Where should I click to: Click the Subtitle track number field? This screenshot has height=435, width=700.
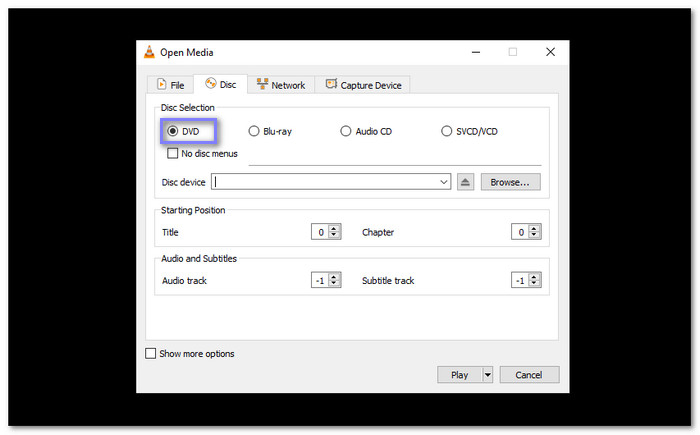coord(520,280)
